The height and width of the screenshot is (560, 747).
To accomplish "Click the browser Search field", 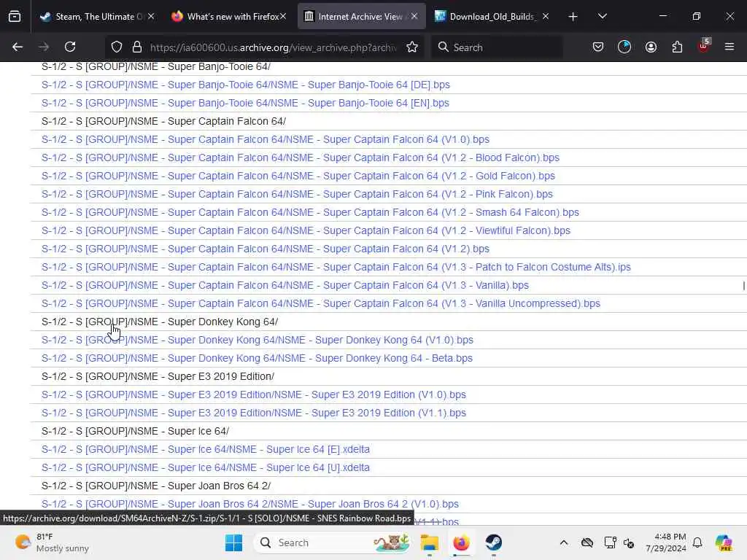I will [x=498, y=47].
